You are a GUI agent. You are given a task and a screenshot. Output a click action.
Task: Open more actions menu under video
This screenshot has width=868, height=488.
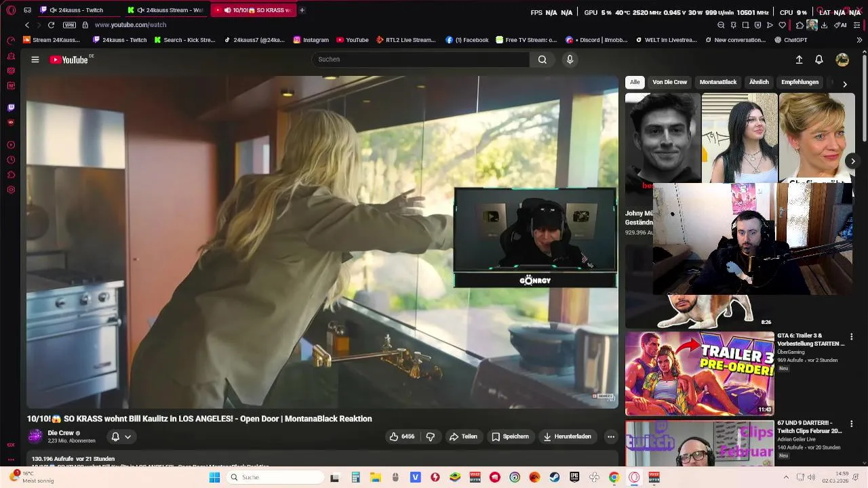(x=611, y=436)
